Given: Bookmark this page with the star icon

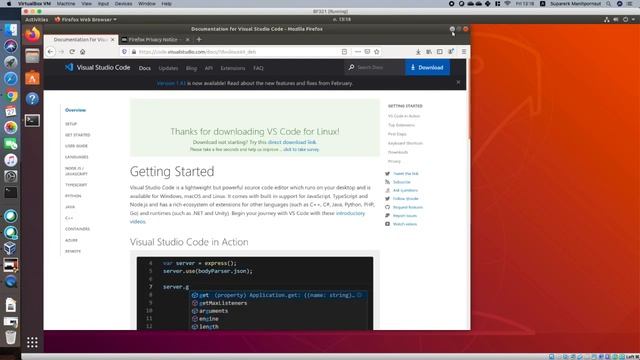Looking at the screenshot, I should pyautogui.click(x=377, y=52).
